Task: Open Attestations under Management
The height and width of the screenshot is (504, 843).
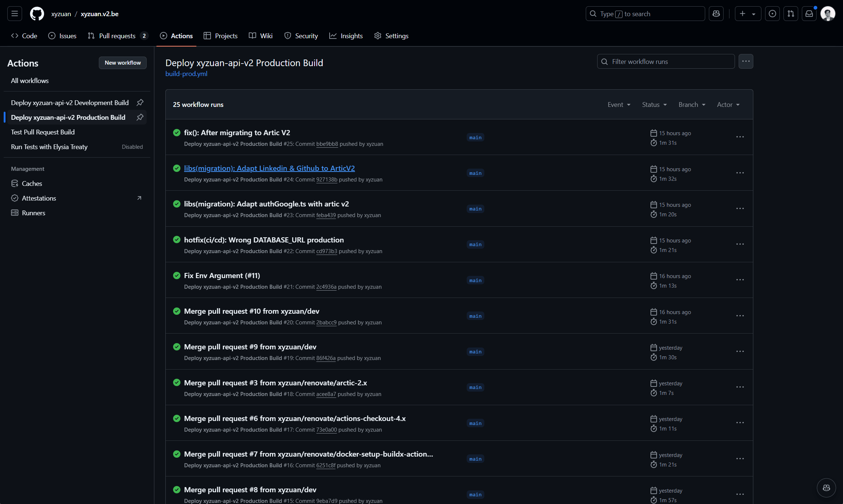Action: tap(77, 198)
